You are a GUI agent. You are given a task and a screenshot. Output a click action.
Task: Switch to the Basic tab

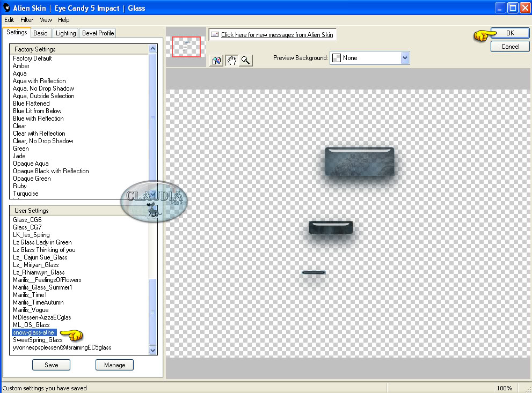40,33
